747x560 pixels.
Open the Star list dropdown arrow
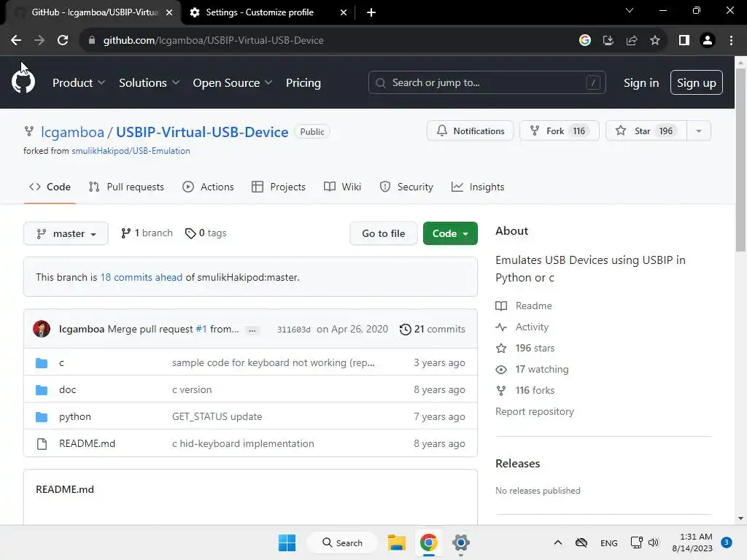[699, 131]
